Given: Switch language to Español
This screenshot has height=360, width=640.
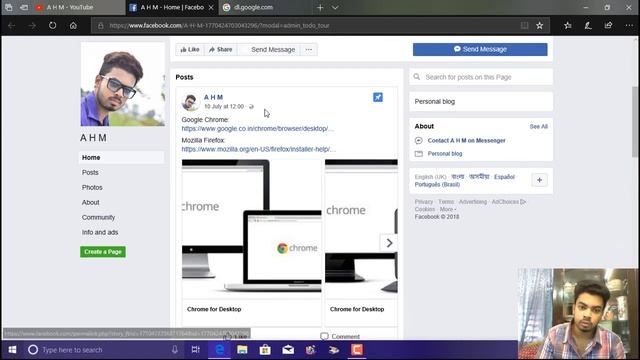Looking at the screenshot, I should (504, 177).
